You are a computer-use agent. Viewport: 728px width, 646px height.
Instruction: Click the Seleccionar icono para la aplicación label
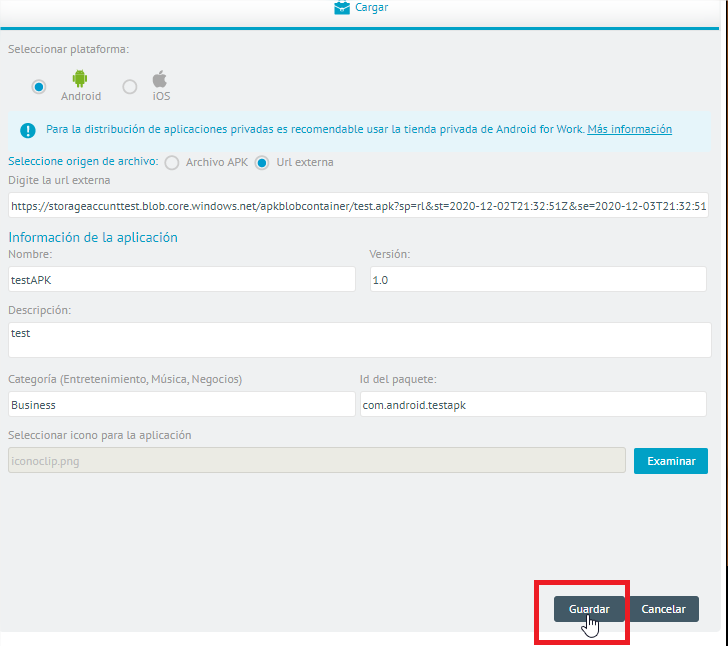[x=100, y=435]
